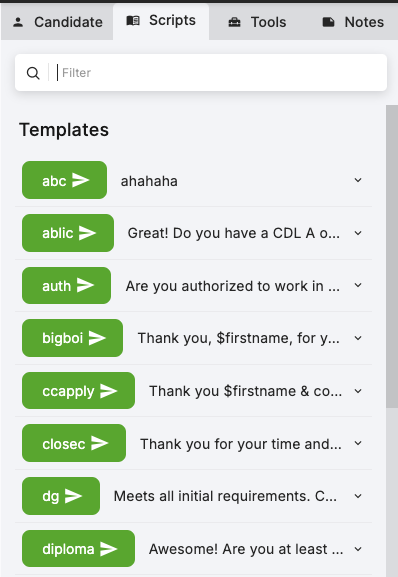398x577 pixels.
Task: Send the ablic template message
Action: click(68, 233)
